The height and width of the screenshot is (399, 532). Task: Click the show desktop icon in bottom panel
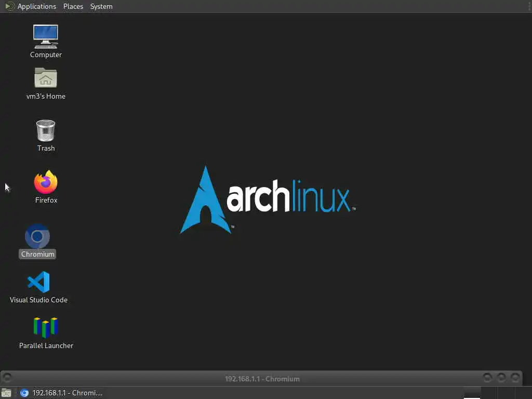tap(6, 393)
